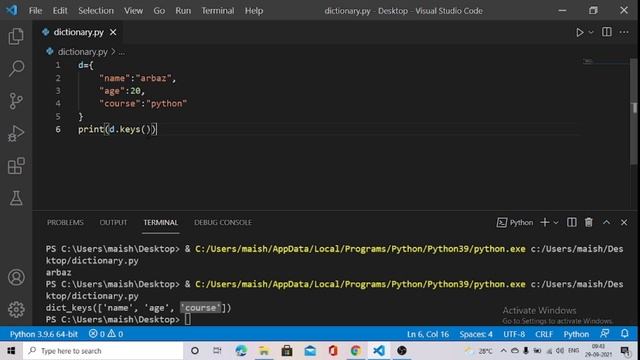
Task: Click Ln 6, Col 16 status entry
Action: pos(428,334)
